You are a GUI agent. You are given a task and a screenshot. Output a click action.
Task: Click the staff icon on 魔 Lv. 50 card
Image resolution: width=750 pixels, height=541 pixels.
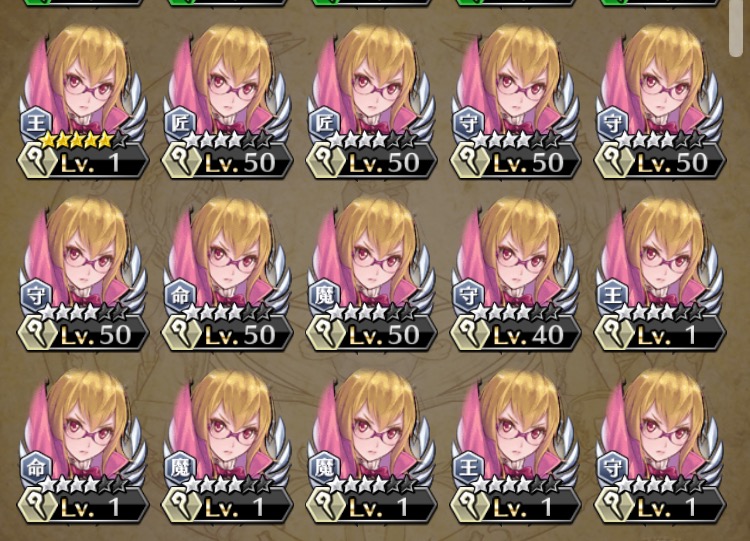tap(325, 333)
